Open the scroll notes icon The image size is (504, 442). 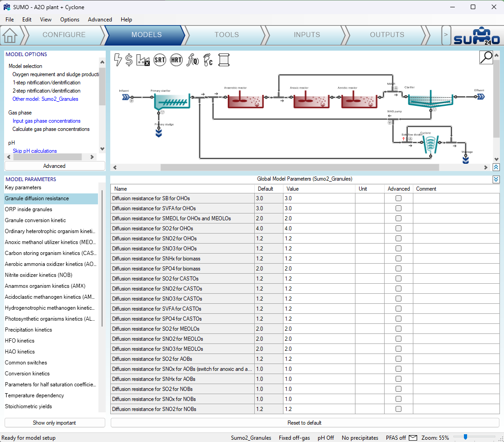click(x=224, y=60)
